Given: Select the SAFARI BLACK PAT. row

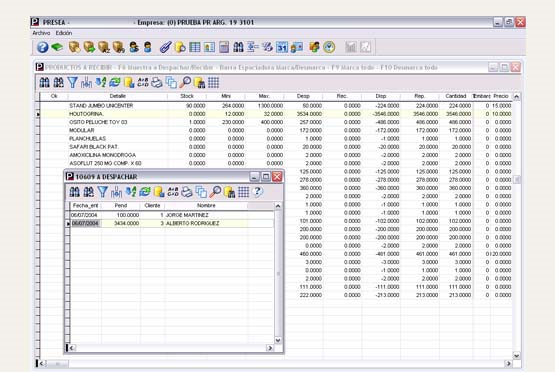Looking at the screenshot, I should pos(276,147).
